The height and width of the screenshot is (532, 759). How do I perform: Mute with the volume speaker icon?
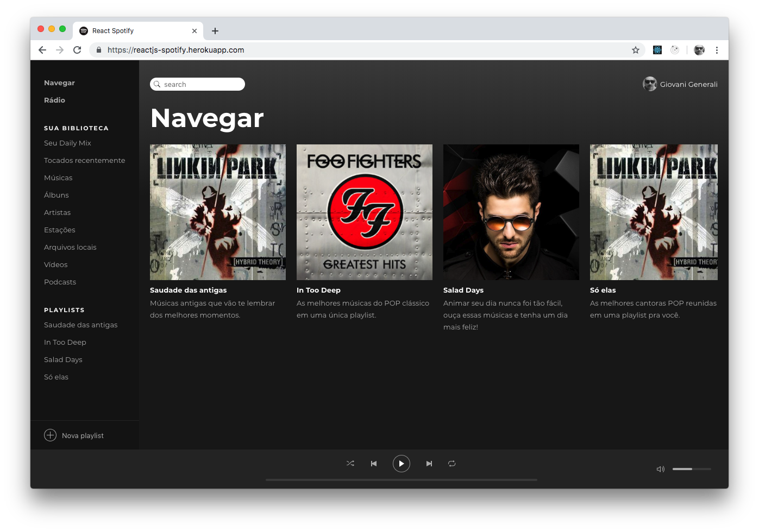[x=661, y=469]
